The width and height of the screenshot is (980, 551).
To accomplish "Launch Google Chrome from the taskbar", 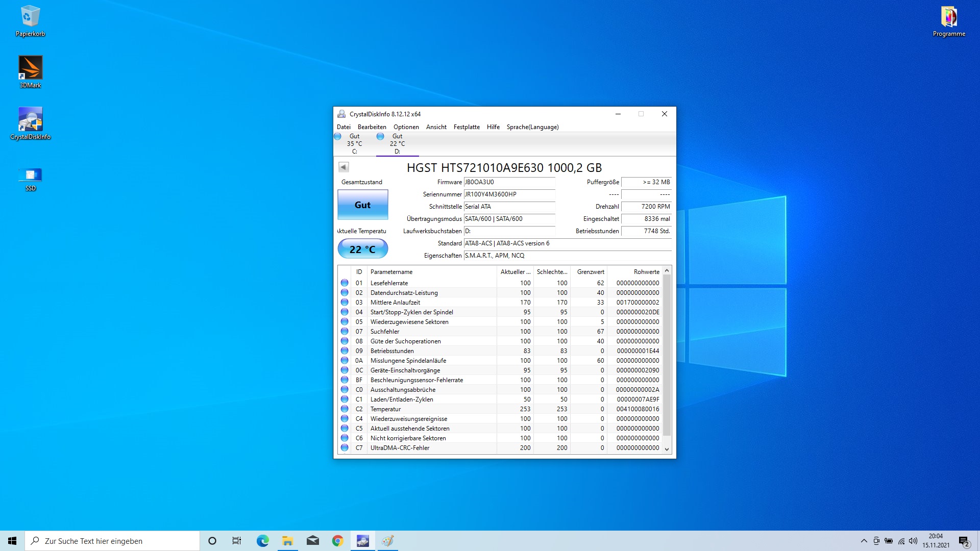I will point(337,541).
